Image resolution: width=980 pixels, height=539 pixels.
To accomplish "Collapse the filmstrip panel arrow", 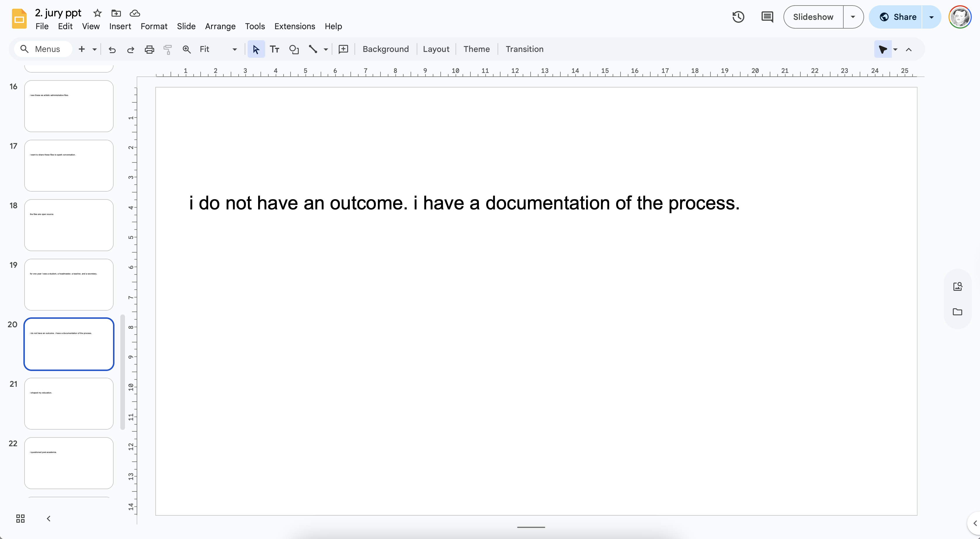I will pyautogui.click(x=48, y=519).
